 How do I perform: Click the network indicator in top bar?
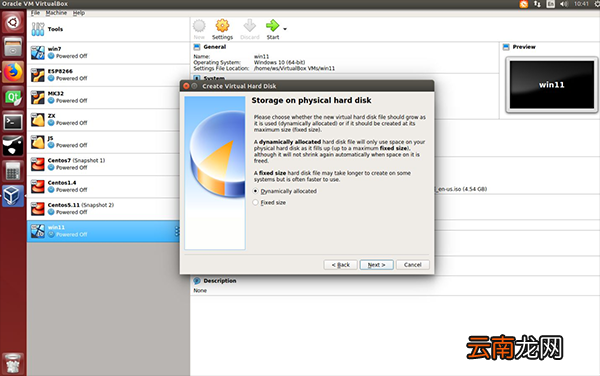pyautogui.click(x=537, y=4)
